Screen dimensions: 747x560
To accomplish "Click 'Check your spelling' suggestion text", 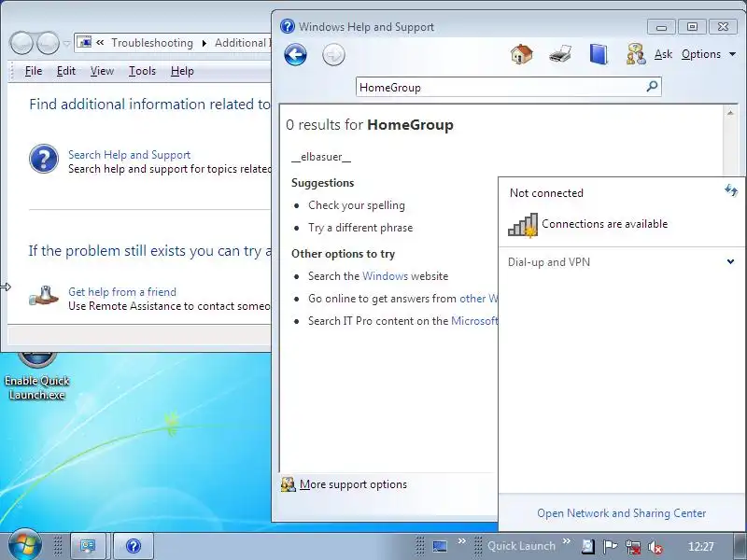I will click(357, 205).
